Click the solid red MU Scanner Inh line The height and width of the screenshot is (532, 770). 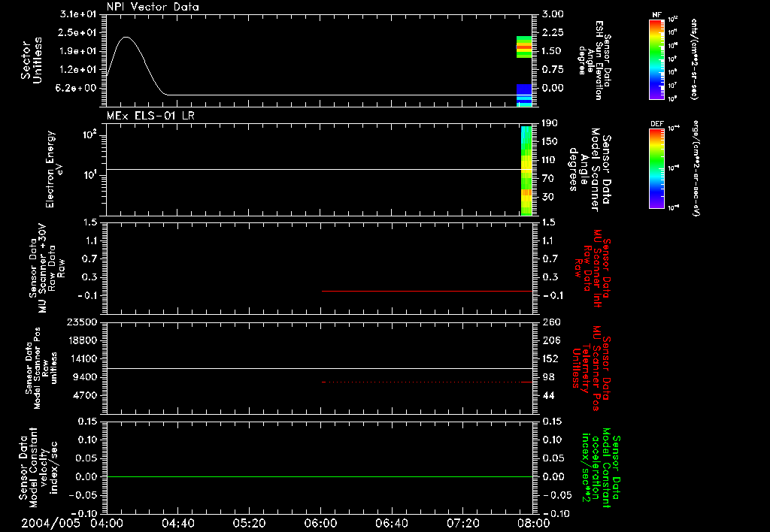tap(427, 291)
